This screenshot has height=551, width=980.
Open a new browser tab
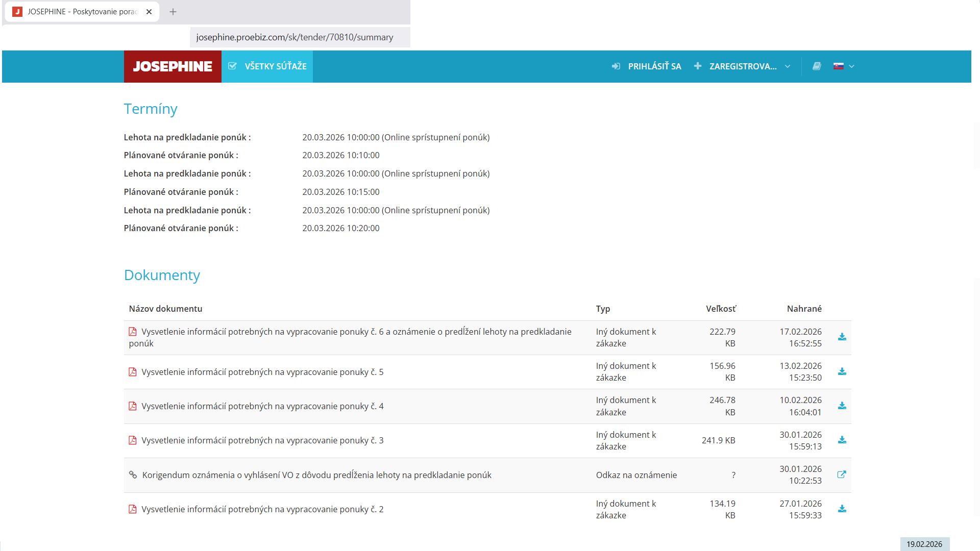pyautogui.click(x=173, y=12)
